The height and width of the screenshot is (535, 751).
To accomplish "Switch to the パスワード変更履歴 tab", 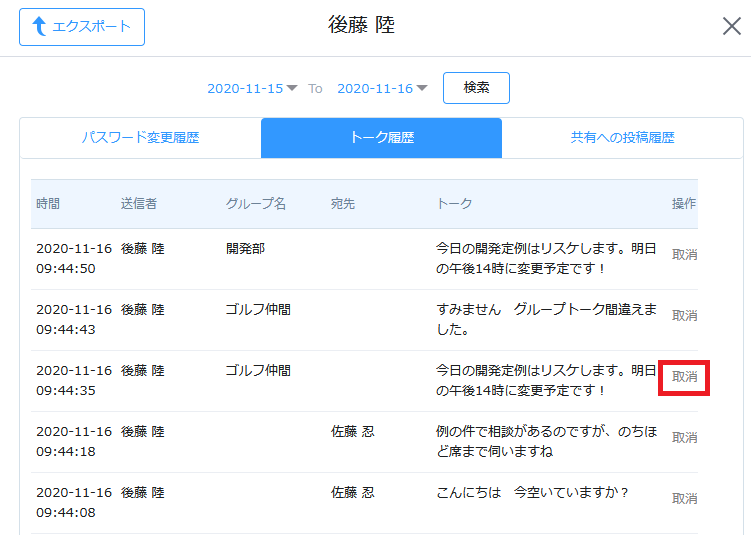I will tap(140, 138).
